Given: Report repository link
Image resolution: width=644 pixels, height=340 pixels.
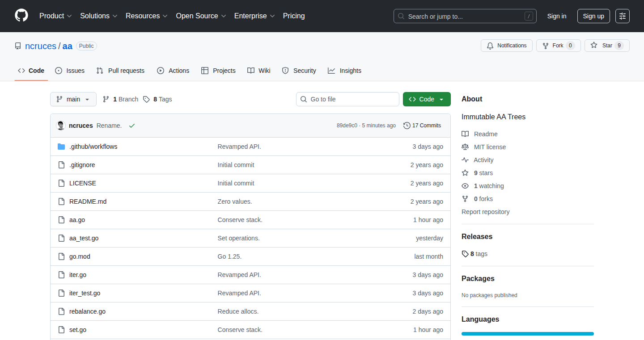Looking at the screenshot, I should (485, 212).
